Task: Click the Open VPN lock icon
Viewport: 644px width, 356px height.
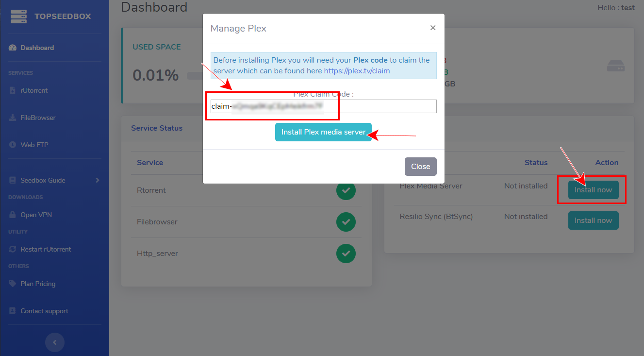Action: pyautogui.click(x=13, y=215)
